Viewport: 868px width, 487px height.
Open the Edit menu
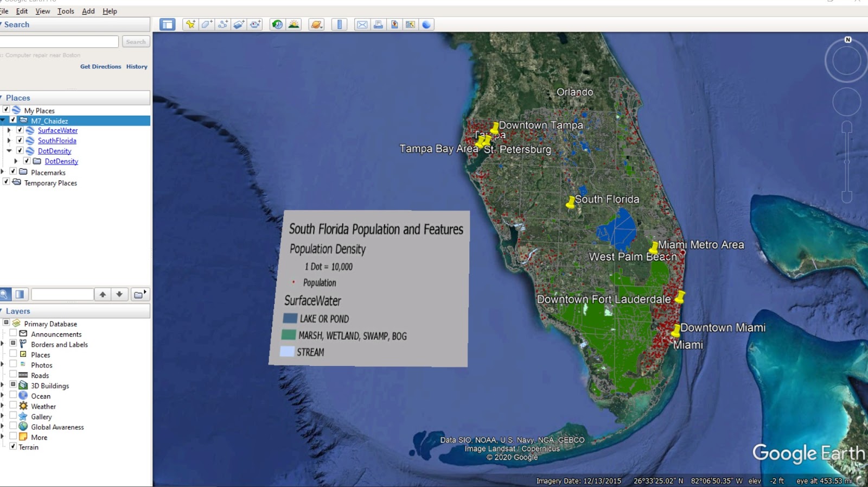coord(22,11)
